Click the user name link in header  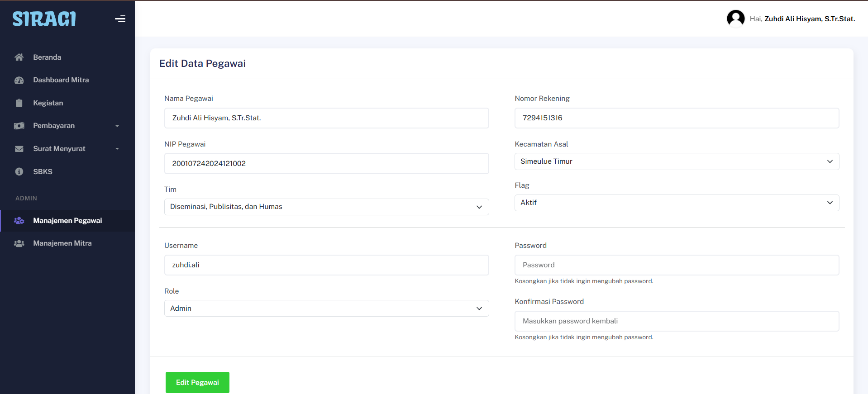coord(809,19)
